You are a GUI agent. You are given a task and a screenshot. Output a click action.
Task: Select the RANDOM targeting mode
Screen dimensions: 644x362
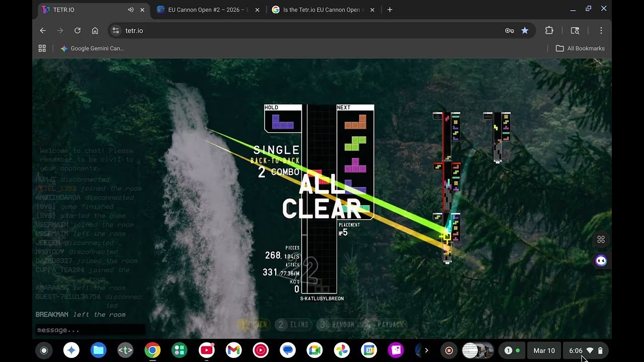click(x=337, y=325)
